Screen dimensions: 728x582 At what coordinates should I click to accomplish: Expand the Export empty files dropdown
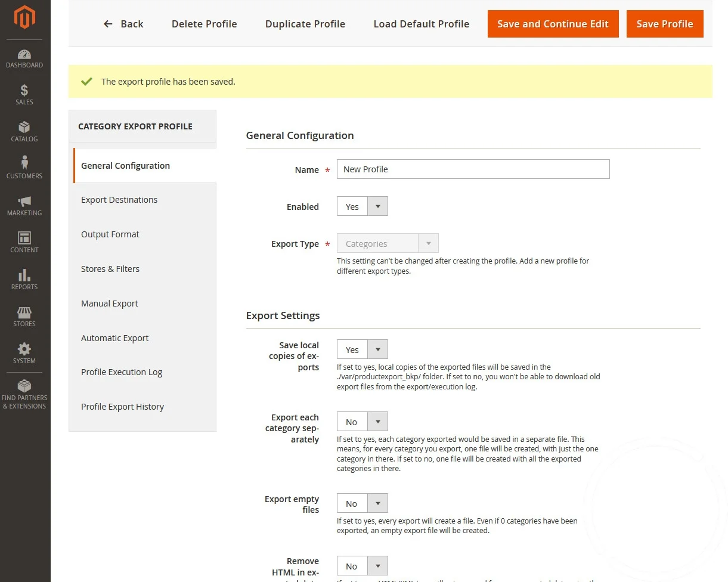tap(362, 503)
